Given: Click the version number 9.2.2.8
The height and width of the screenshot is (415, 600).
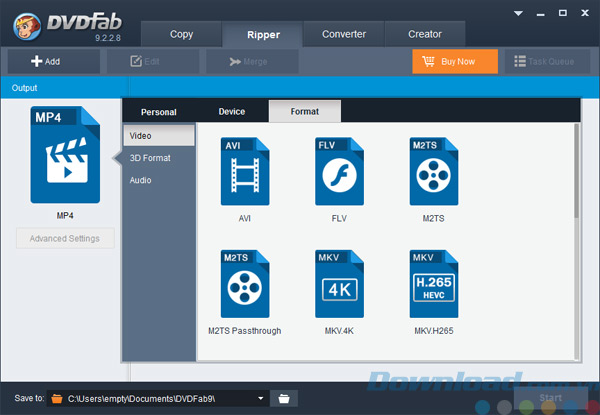Looking at the screenshot, I should point(108,38).
